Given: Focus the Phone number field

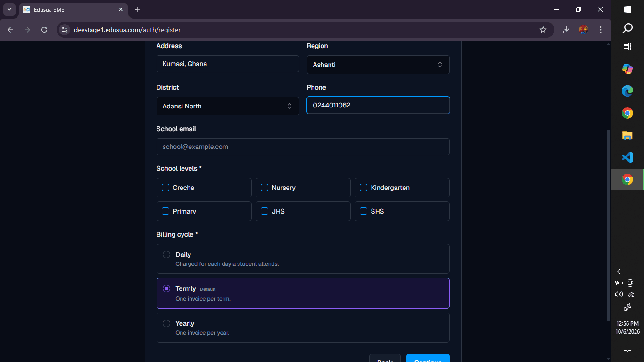Looking at the screenshot, I should [378, 105].
